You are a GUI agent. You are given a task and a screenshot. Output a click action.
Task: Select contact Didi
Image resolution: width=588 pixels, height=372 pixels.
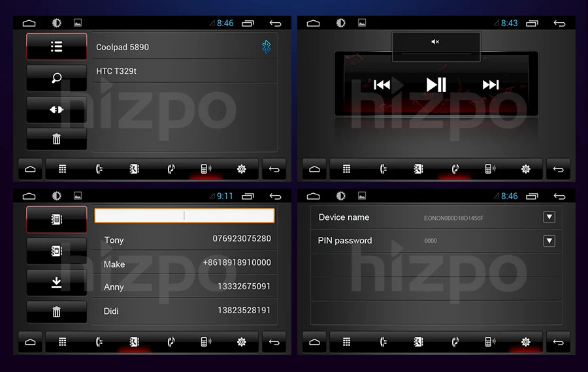pos(184,311)
